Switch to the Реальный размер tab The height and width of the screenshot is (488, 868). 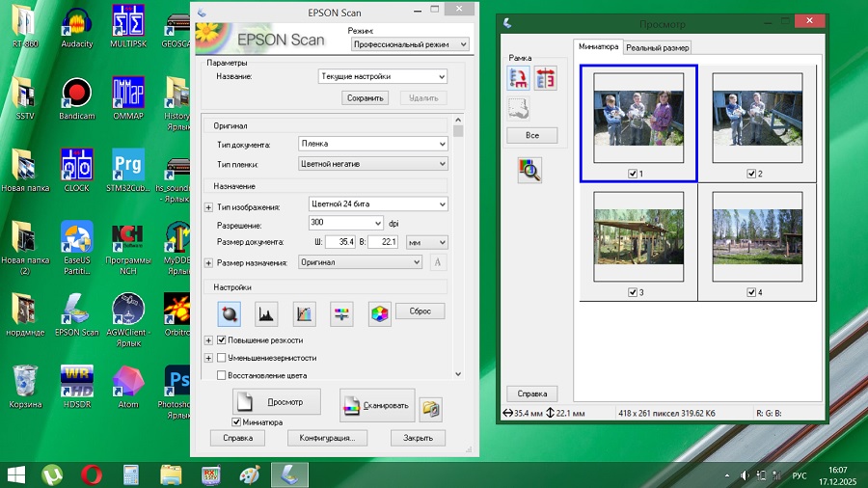pyautogui.click(x=657, y=47)
